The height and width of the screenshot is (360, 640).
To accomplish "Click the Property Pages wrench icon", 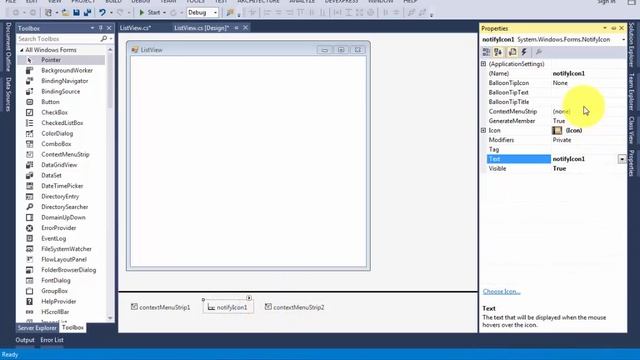I will click(x=539, y=52).
